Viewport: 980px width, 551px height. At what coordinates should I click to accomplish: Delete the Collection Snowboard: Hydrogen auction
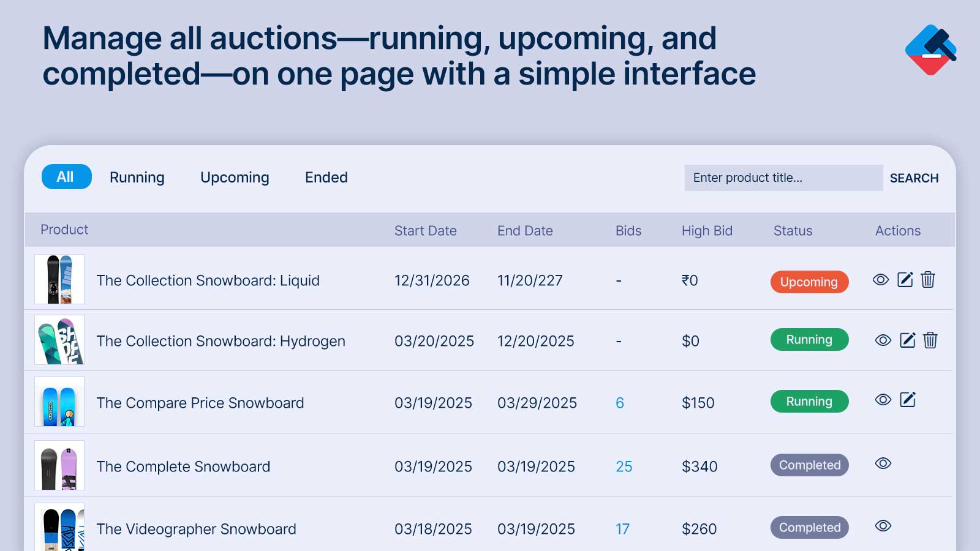pos(930,340)
